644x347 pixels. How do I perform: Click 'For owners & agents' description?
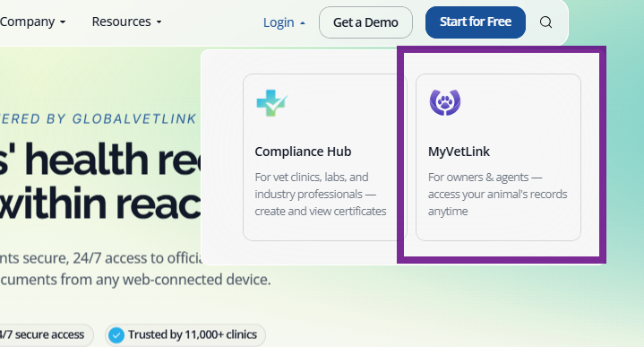(x=497, y=194)
